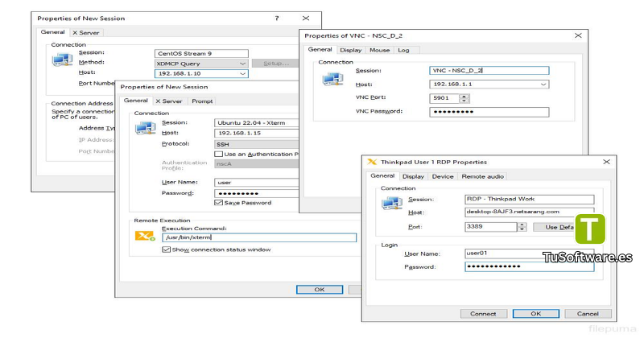The width and height of the screenshot is (644, 338).
Task: Open the Protocol SSH dropdown
Action: coord(256,144)
